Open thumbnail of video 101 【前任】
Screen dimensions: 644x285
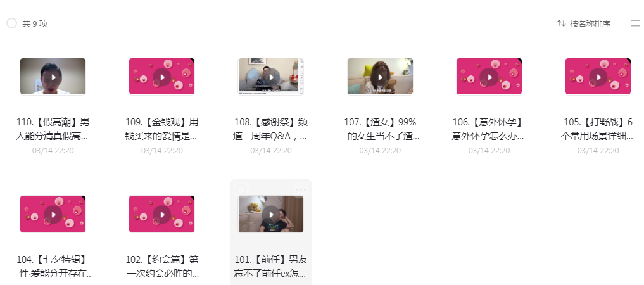coord(271,214)
